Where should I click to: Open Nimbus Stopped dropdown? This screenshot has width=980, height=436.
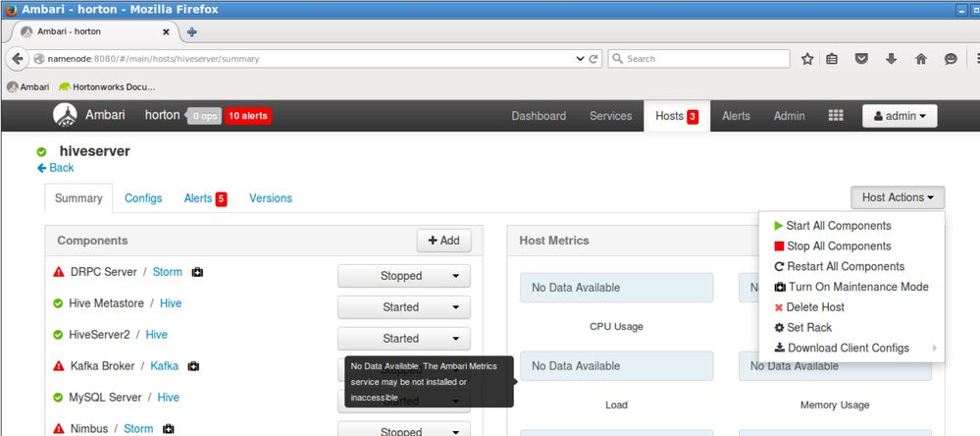click(404, 429)
